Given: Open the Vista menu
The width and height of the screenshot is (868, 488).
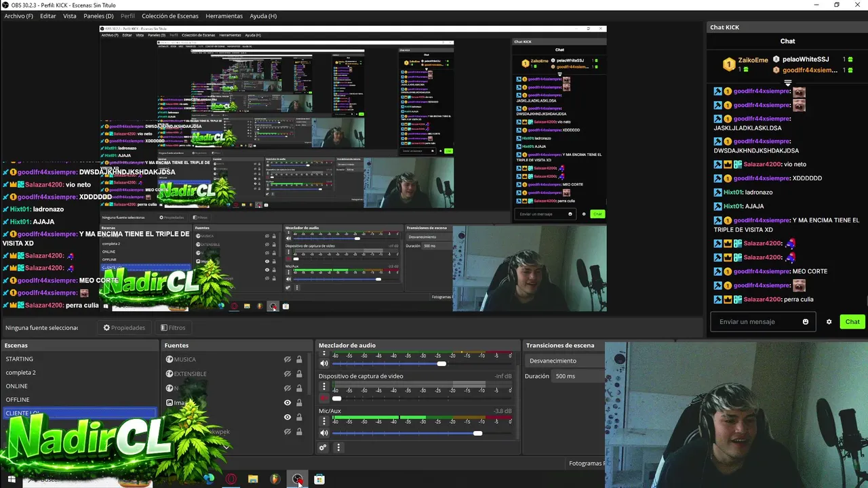Looking at the screenshot, I should tap(70, 16).
